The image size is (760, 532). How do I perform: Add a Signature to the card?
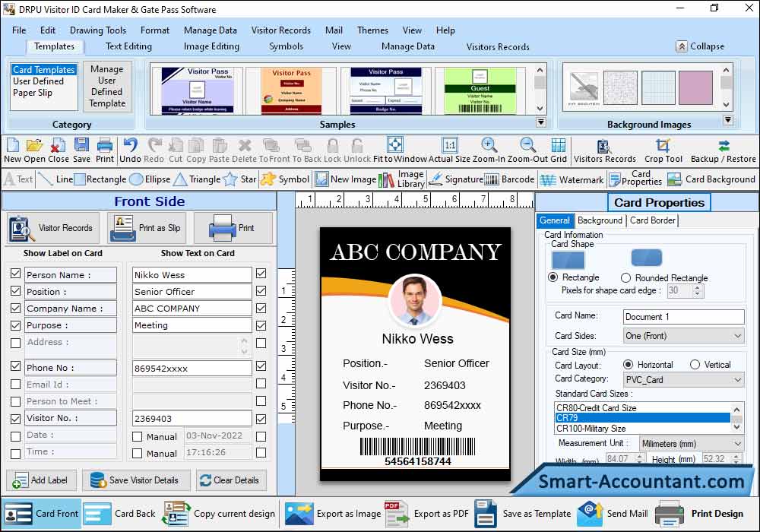[455, 179]
